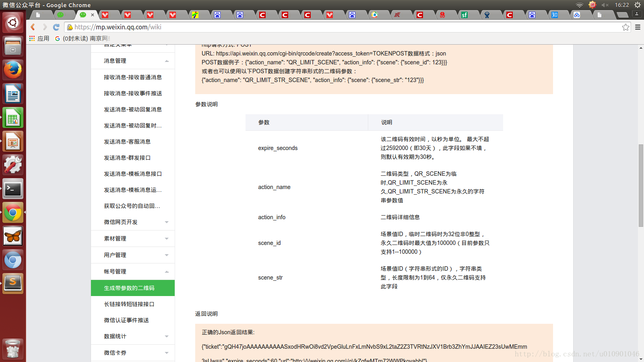
Task: Open the Chrome hamburger menu
Action: (638, 27)
